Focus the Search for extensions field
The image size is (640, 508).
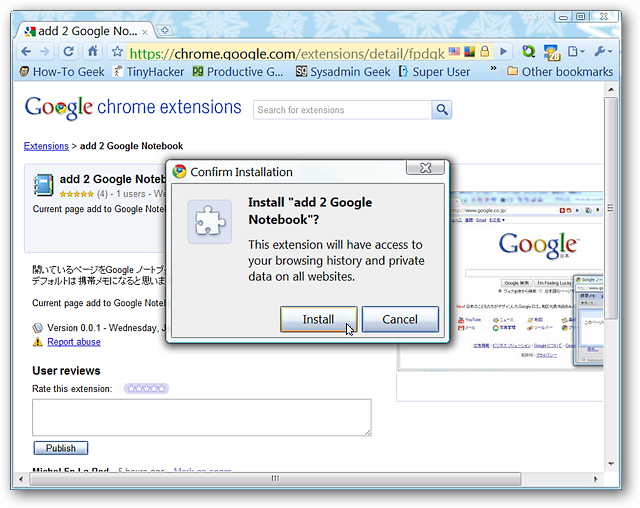(x=342, y=110)
